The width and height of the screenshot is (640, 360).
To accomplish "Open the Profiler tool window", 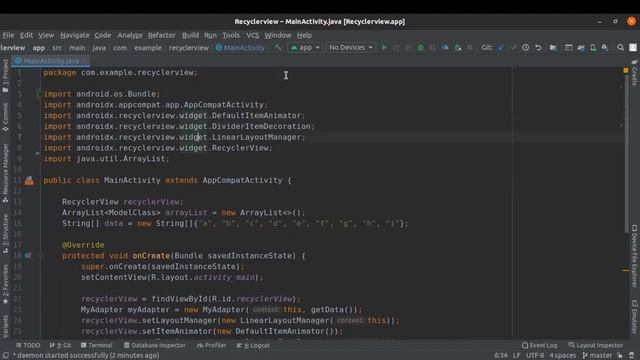I will [x=211, y=345].
